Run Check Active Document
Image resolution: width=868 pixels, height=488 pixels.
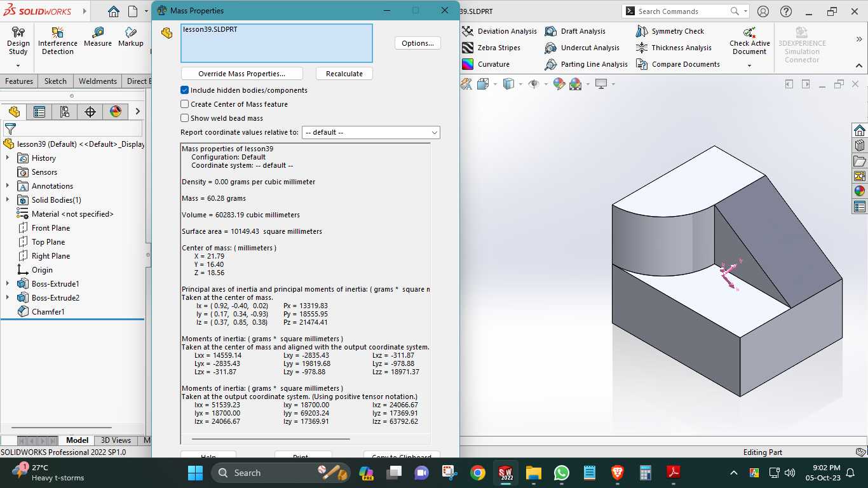tap(749, 40)
